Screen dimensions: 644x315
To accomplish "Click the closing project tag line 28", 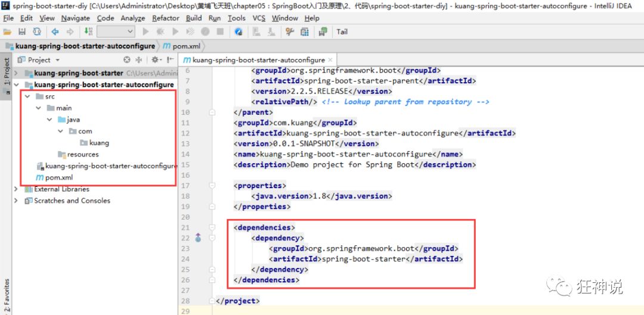I will click(x=238, y=301).
